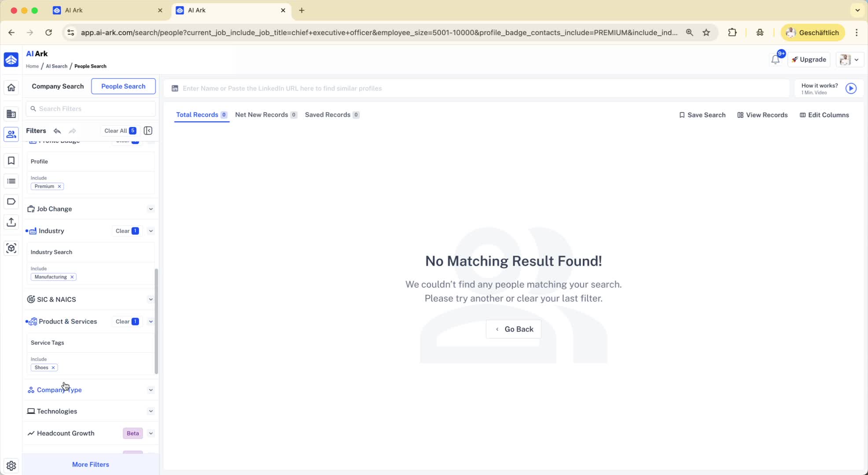This screenshot has width=868, height=475.
Task: Switch to the Company Search tab
Action: 58,86
